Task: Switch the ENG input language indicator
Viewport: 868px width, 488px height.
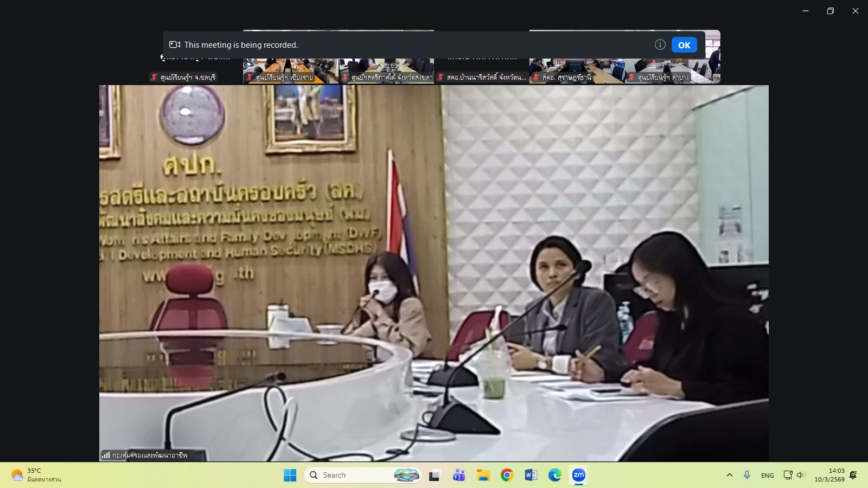Action: pos(767,476)
